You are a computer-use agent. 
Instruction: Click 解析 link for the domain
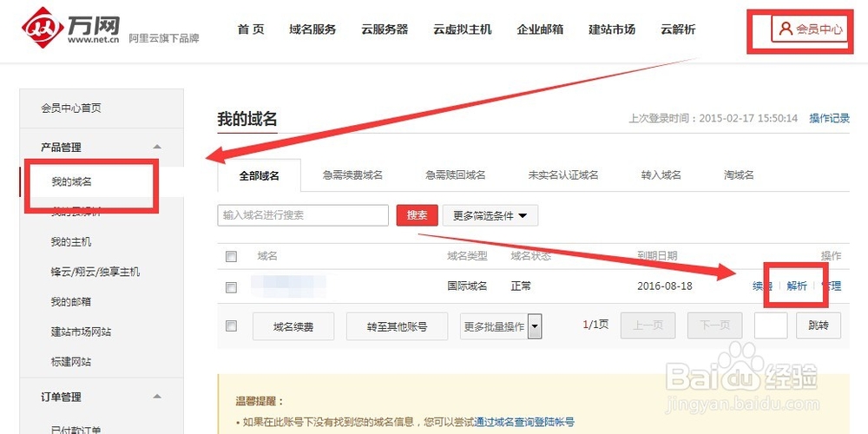pos(797,286)
